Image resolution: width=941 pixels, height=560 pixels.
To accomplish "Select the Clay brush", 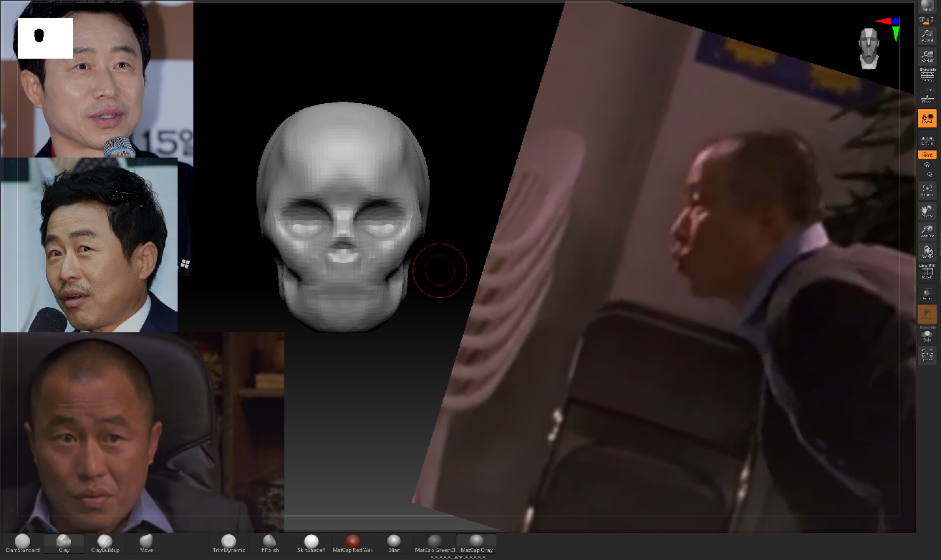I will pyautogui.click(x=64, y=544).
